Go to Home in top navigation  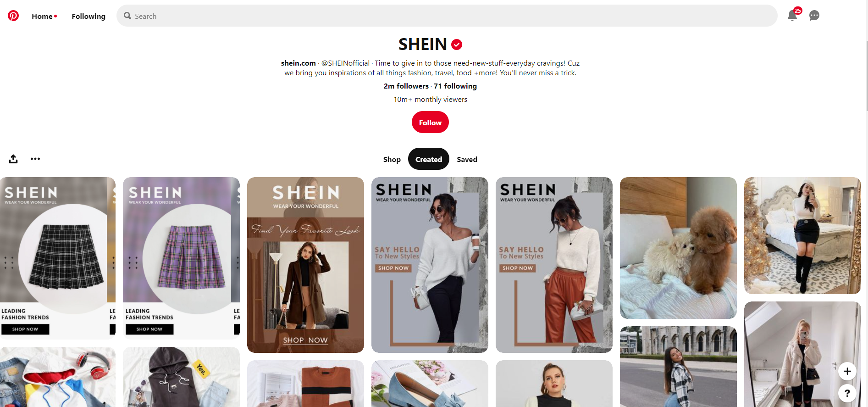[x=42, y=16]
